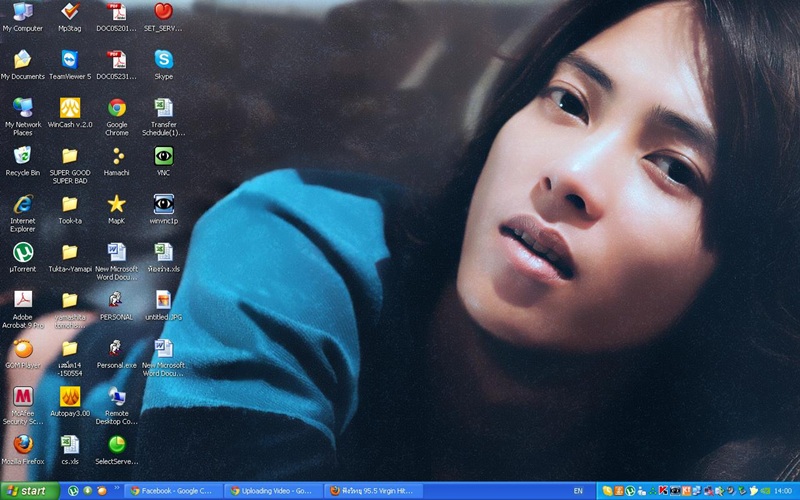This screenshot has width=800, height=500.
Task: Click the 14:00 system clock
Action: [x=783, y=491]
